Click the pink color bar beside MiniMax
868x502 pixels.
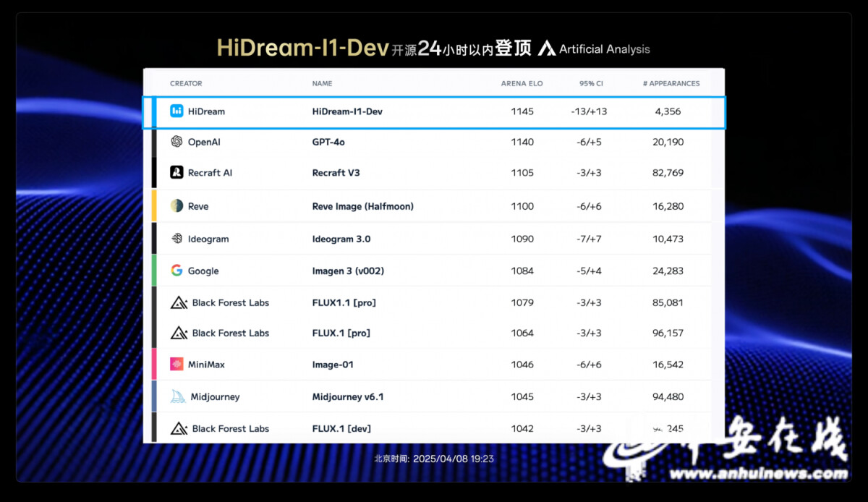[154, 365]
